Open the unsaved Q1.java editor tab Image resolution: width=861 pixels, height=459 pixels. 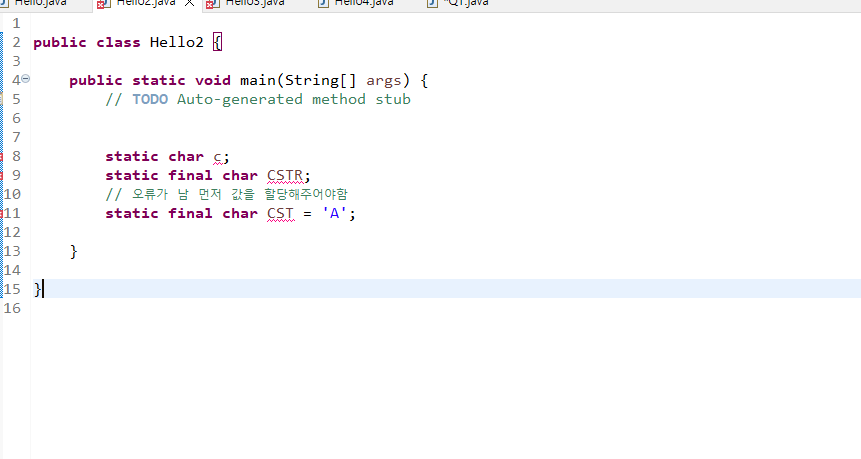coord(466,3)
